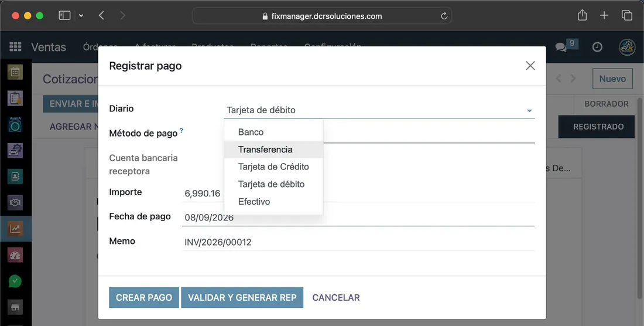Click the Nuevo button
The height and width of the screenshot is (326, 644).
(612, 79)
